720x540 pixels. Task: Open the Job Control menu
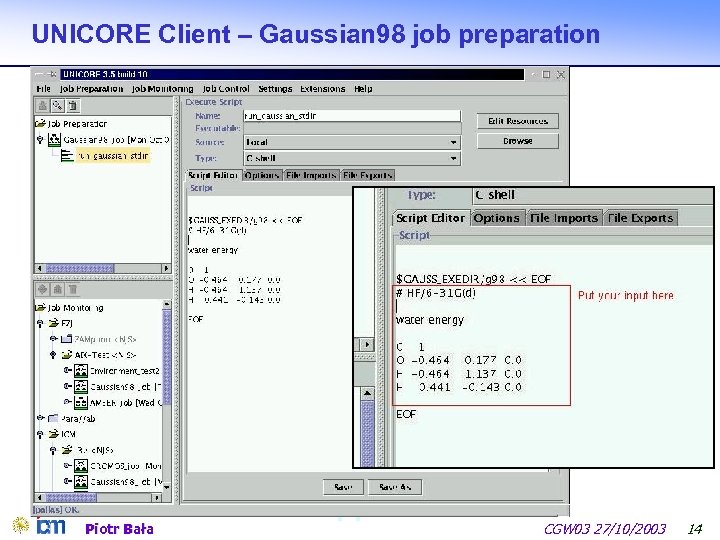click(x=226, y=89)
